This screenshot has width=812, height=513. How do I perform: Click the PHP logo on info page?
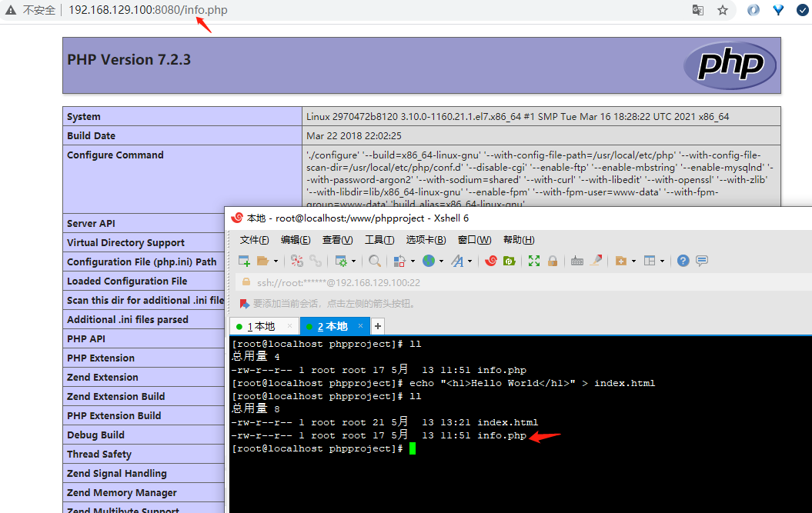pyautogui.click(x=730, y=65)
